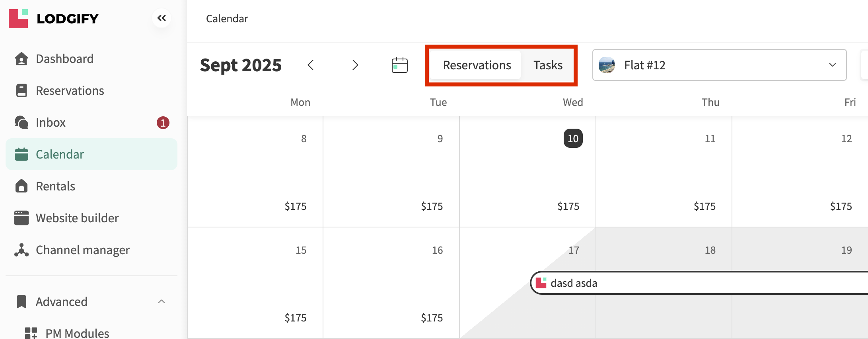
Task: Open the Inbox page
Action: coord(51,123)
